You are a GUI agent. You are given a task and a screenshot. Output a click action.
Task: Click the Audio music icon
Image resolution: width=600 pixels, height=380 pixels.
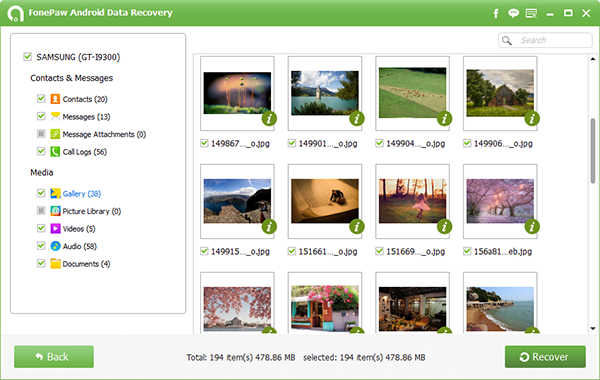coord(55,246)
